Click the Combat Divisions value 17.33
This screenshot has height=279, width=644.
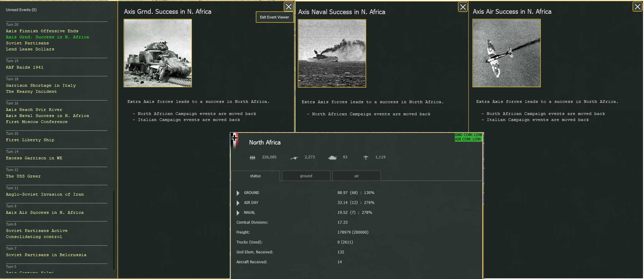342,223
